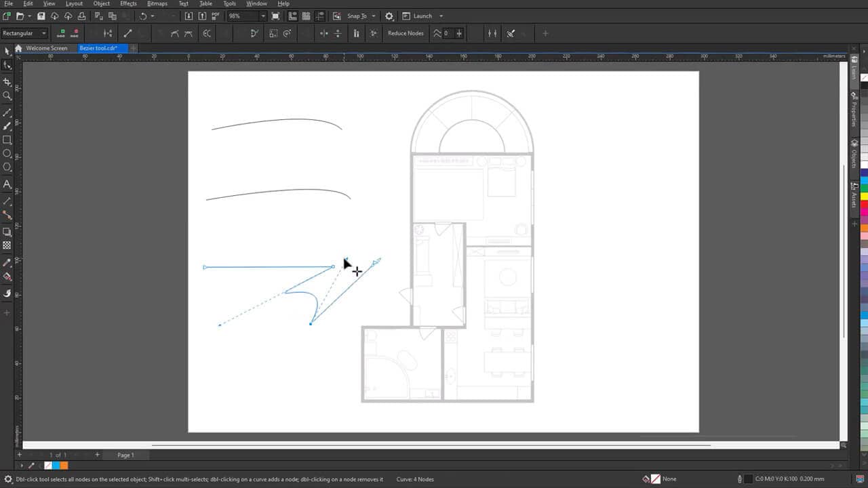Open the Options gear icon
This screenshot has height=488, width=868.
pyautogui.click(x=389, y=16)
